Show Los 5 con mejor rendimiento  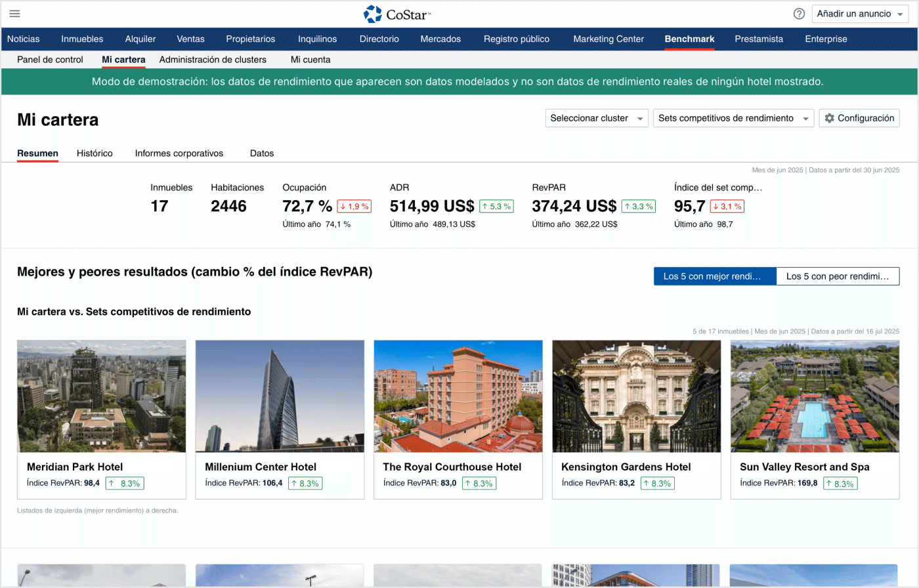[x=714, y=276]
